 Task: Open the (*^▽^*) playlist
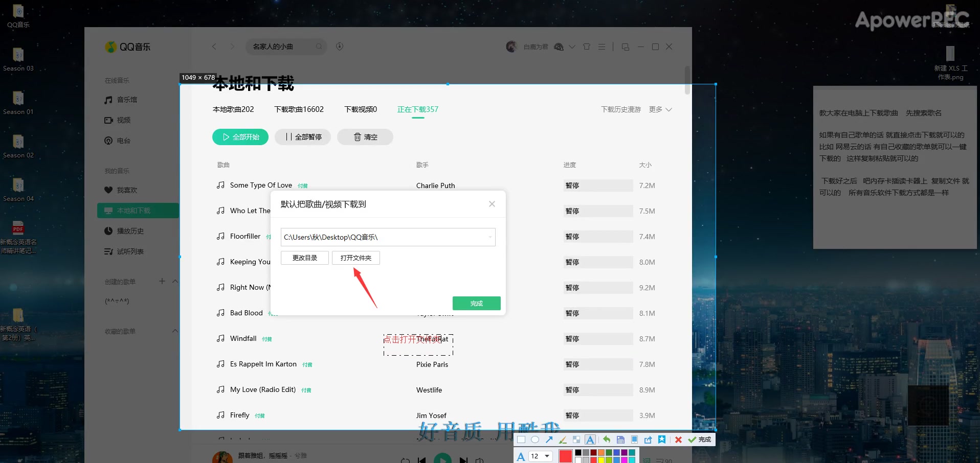(x=117, y=301)
